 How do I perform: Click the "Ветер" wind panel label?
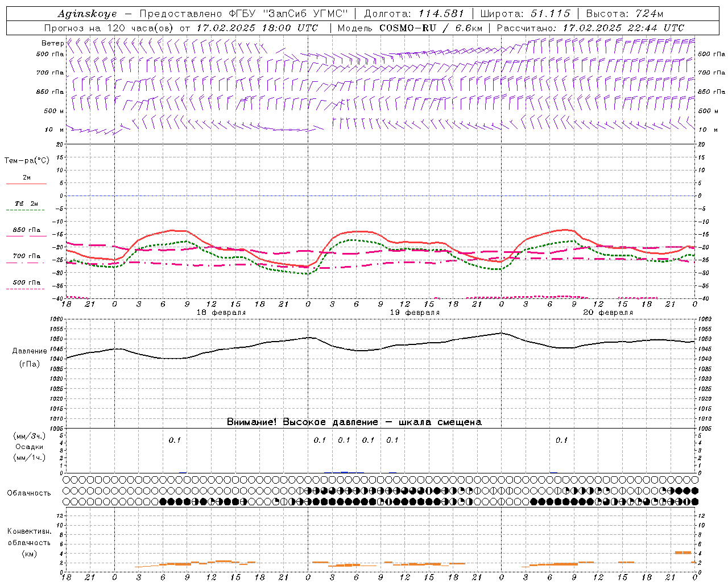pyautogui.click(x=52, y=43)
